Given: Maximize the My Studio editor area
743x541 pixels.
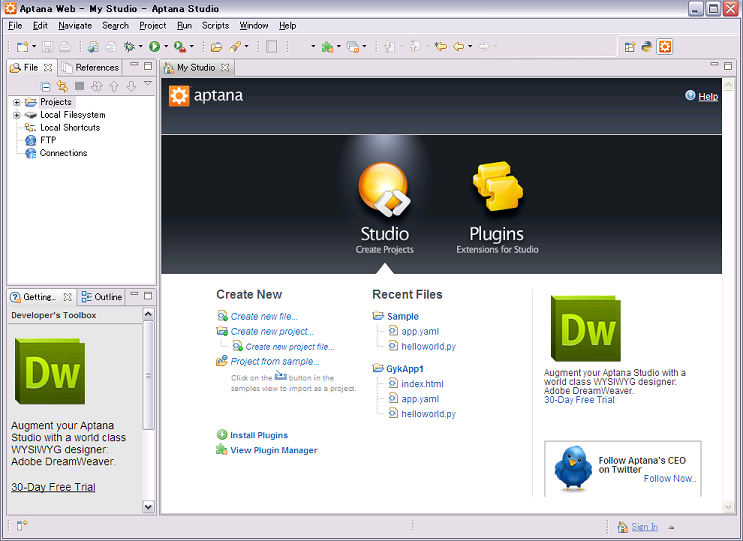Looking at the screenshot, I should pos(728,66).
